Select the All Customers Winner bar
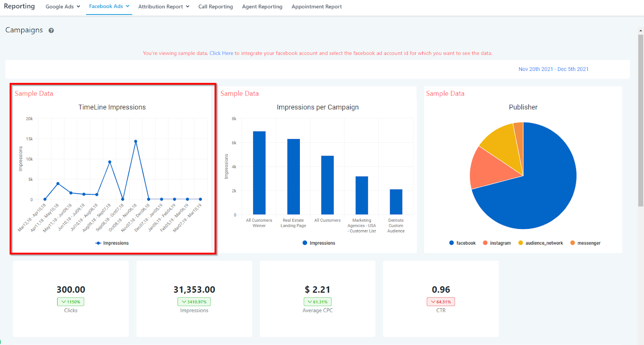The height and width of the screenshot is (345, 644). (x=259, y=172)
